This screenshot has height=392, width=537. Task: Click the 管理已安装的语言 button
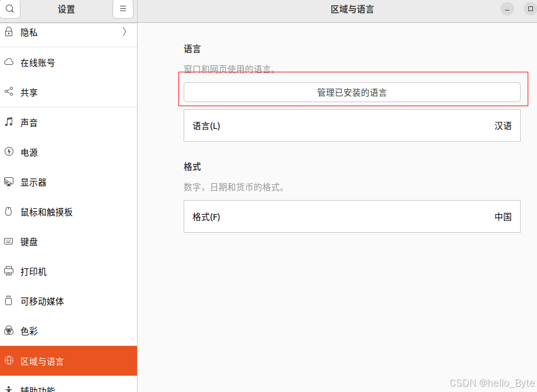(x=352, y=92)
